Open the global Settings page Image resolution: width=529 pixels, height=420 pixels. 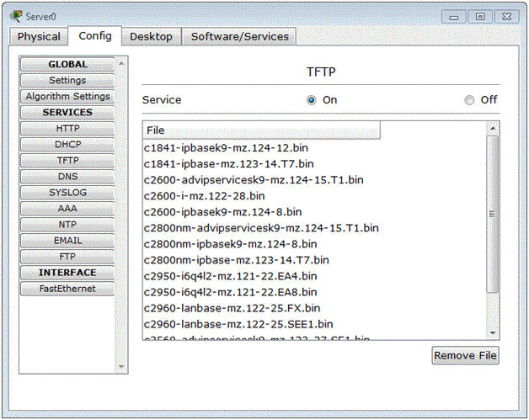(x=67, y=80)
